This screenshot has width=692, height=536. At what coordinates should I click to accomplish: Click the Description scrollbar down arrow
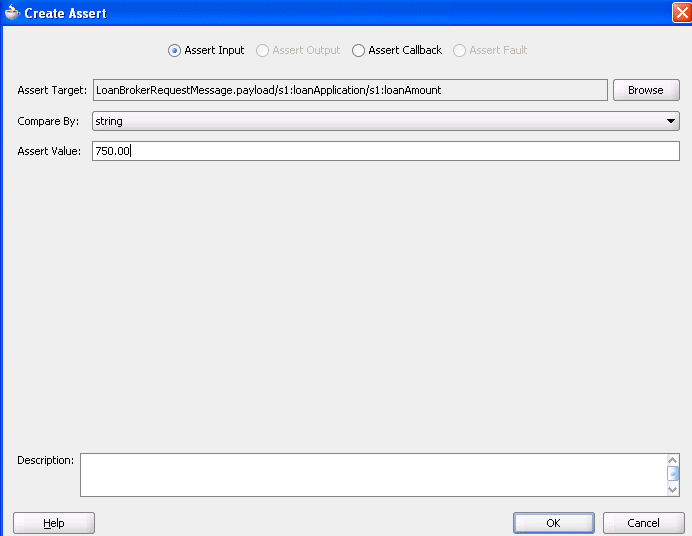pyautogui.click(x=673, y=490)
